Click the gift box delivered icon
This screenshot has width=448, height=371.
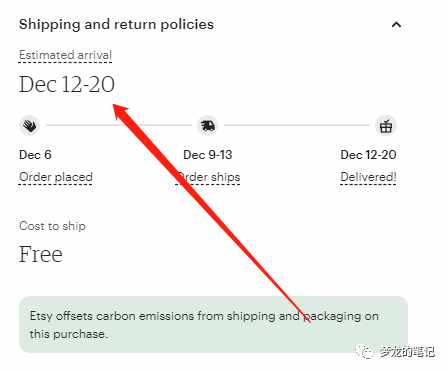point(386,126)
